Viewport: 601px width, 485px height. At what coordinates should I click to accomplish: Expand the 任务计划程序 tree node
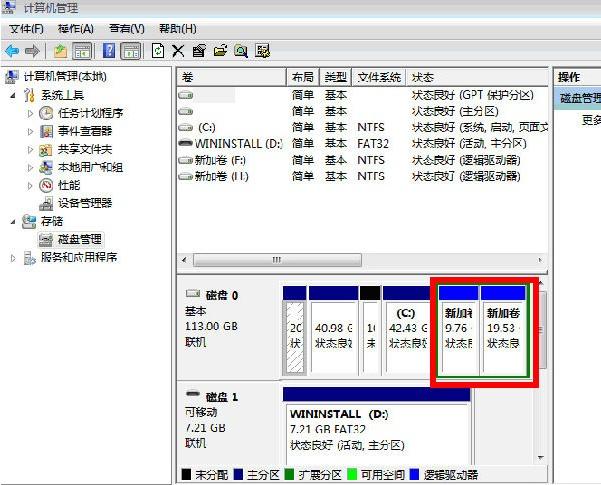tap(31, 113)
